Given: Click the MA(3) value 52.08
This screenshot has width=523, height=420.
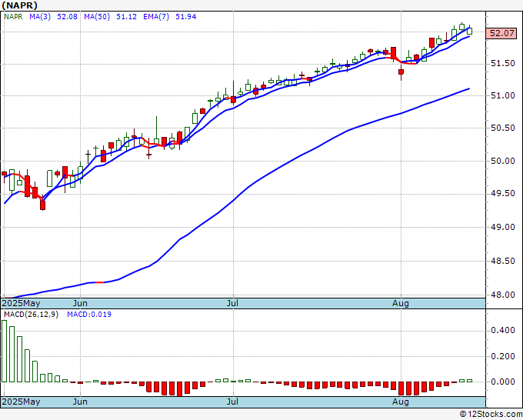Looking at the screenshot, I should 67,17.
